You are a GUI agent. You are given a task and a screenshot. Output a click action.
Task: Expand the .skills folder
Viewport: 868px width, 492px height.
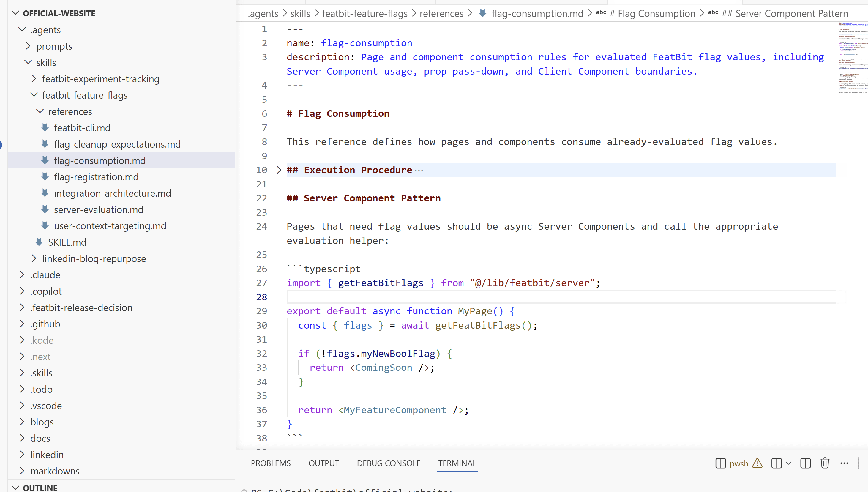pos(22,373)
